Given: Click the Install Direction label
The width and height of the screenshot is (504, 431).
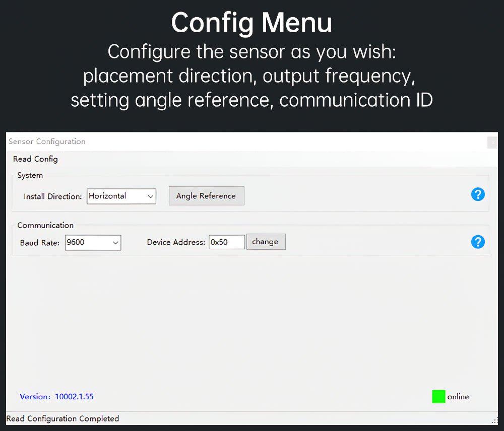Looking at the screenshot, I should (52, 196).
